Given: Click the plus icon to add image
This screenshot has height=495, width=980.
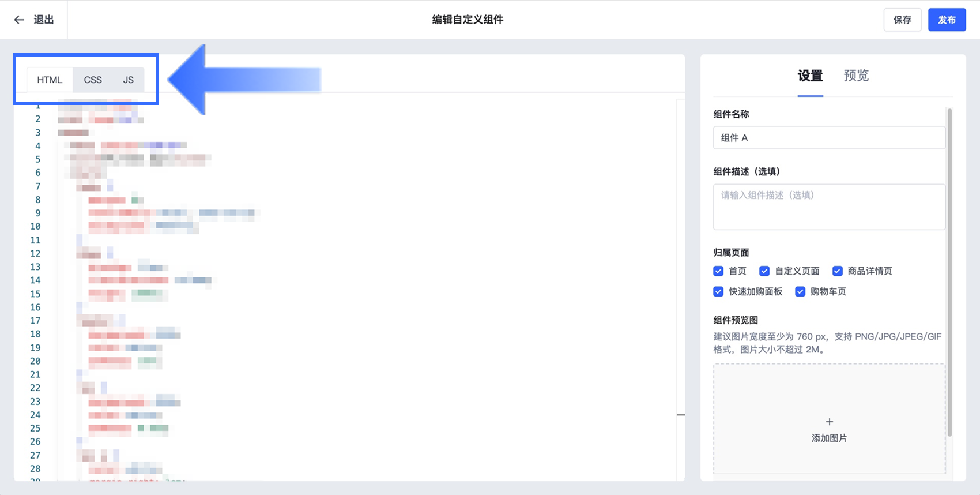Looking at the screenshot, I should 829,422.
